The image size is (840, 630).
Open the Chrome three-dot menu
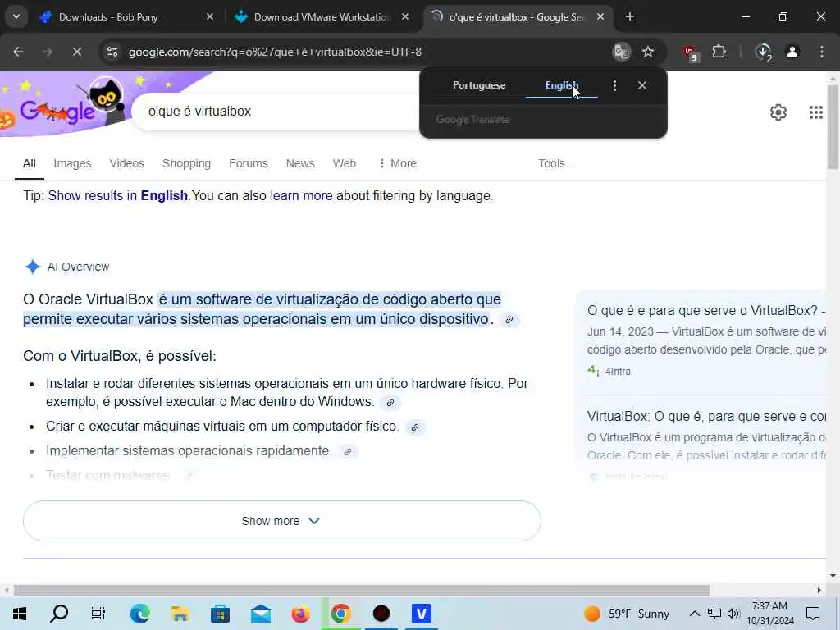click(821, 52)
